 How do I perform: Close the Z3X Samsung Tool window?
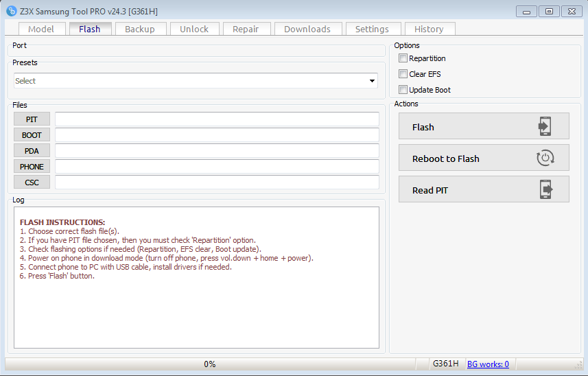tap(572, 11)
